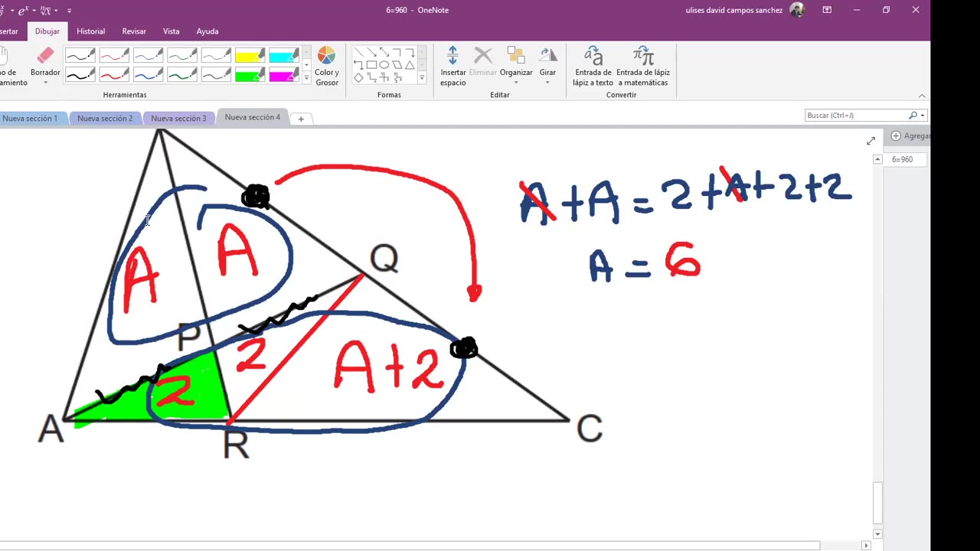This screenshot has height=551, width=980.
Task: Choose the straight line shape
Action: (358, 53)
